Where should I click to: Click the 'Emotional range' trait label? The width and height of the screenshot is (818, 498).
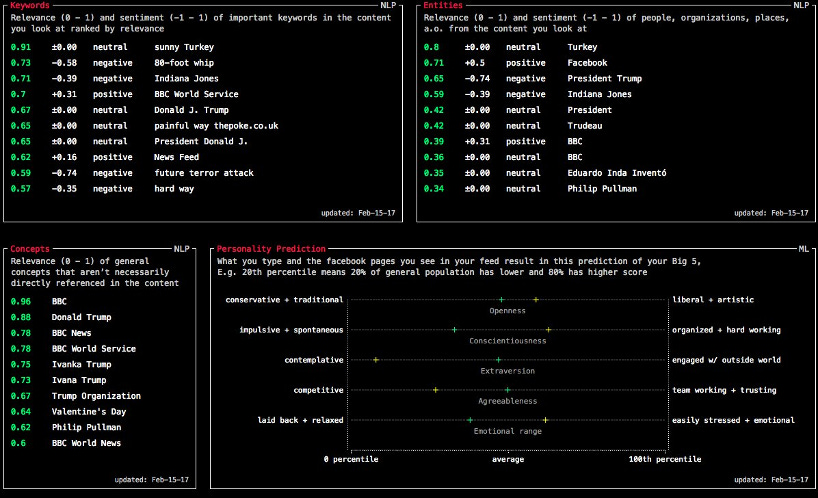coord(508,431)
